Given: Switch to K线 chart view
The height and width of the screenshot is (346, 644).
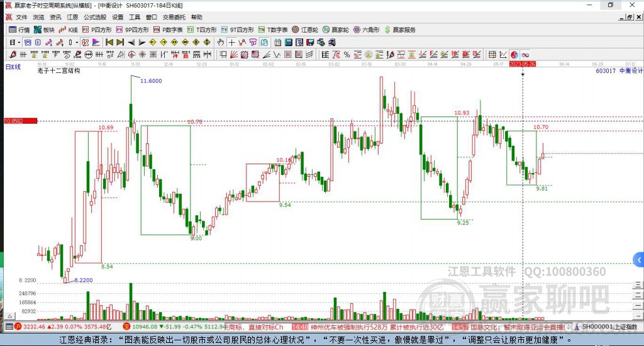Looking at the screenshot, I should tap(68, 30).
